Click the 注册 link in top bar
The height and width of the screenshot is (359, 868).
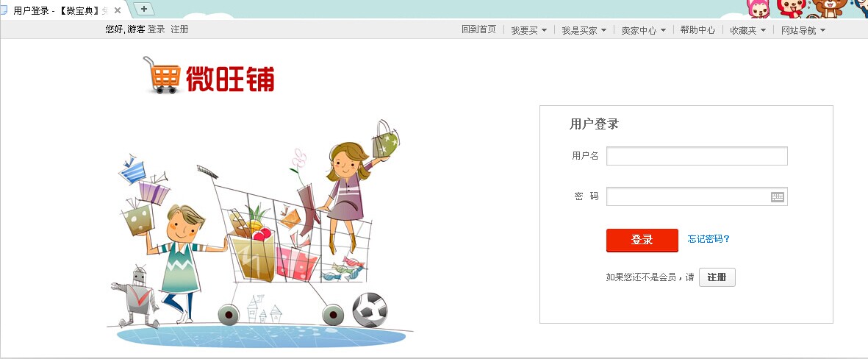(179, 29)
